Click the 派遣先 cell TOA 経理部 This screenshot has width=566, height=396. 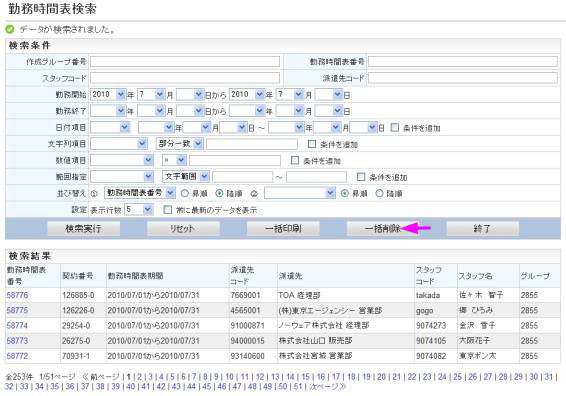tap(299, 295)
